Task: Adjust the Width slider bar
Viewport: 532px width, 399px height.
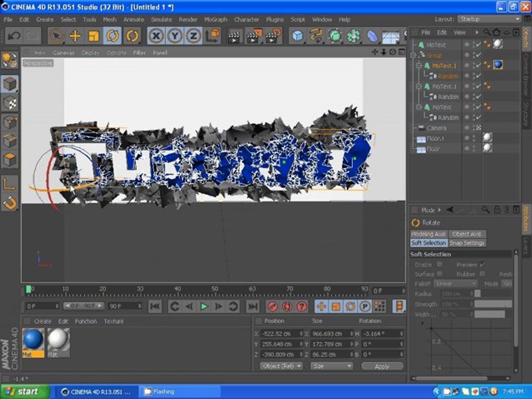Action: click(489, 315)
